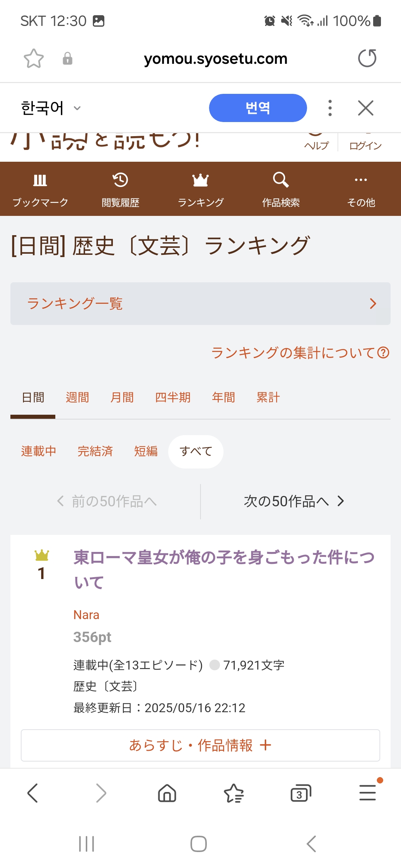Tap the bookmark star icon in address bar
The width and height of the screenshot is (401, 868).
pos(34,59)
